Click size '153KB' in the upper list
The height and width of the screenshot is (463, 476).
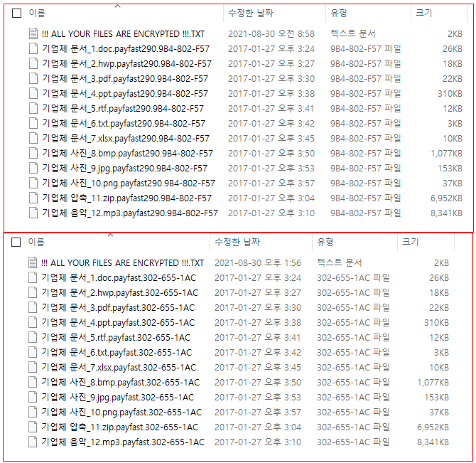[450, 168]
